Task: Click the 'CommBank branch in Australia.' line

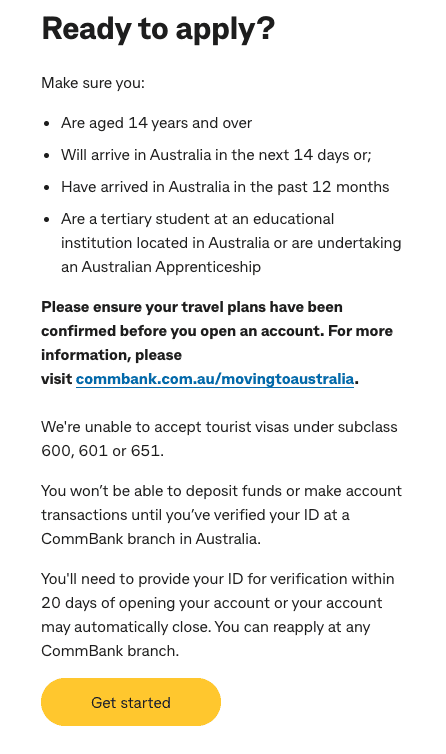Action: (151, 539)
